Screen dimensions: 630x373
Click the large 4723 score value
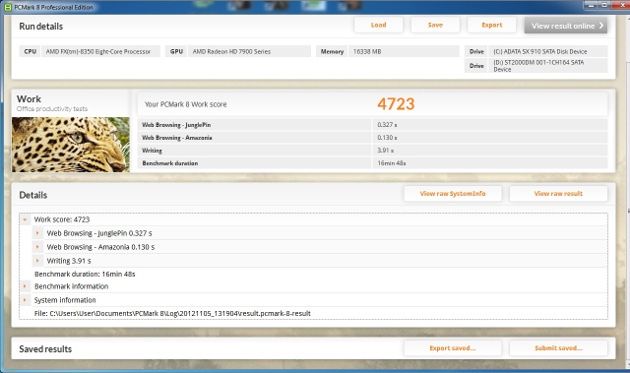tap(396, 104)
